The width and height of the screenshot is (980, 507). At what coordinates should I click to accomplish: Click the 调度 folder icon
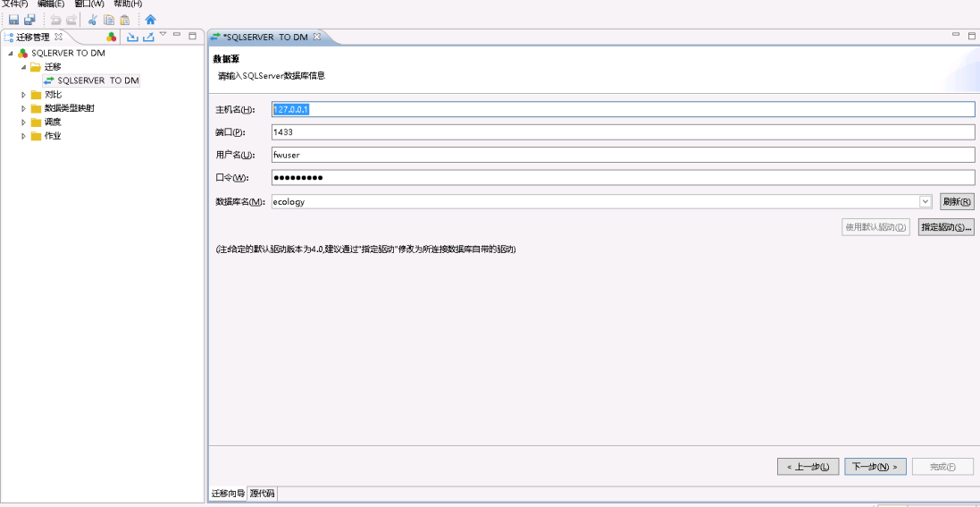pos(36,122)
